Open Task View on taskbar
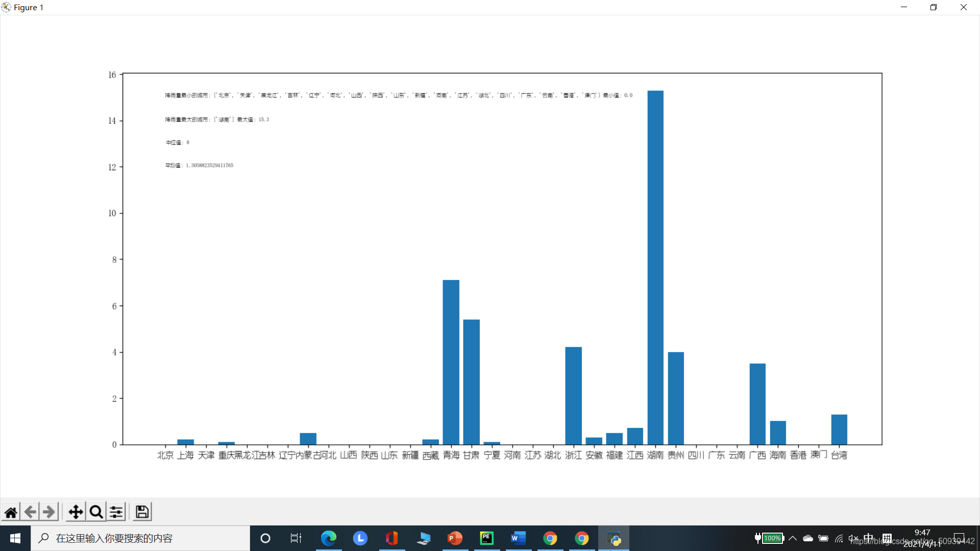The image size is (980, 551). pos(296,538)
